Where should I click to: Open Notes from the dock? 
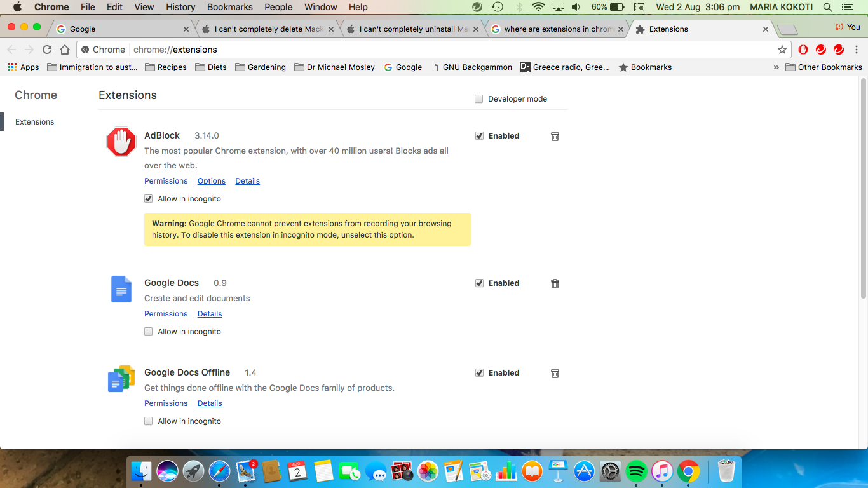pos(323,471)
